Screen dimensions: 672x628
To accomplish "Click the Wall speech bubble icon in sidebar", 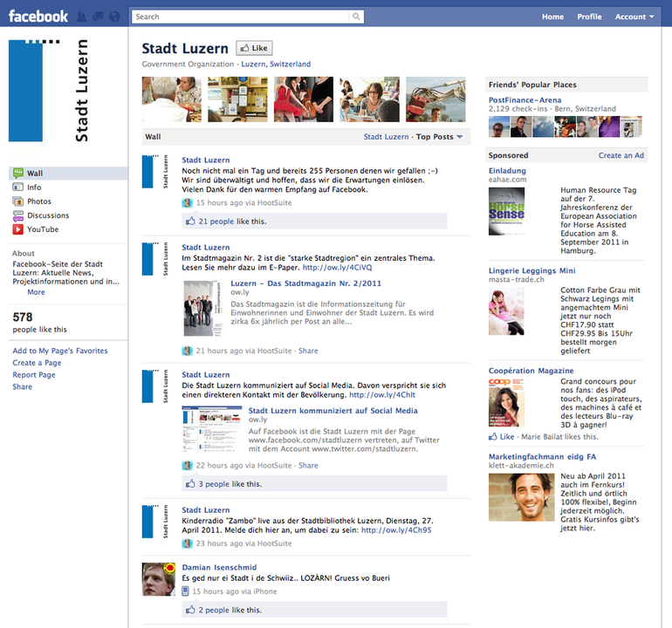I will click(18, 173).
